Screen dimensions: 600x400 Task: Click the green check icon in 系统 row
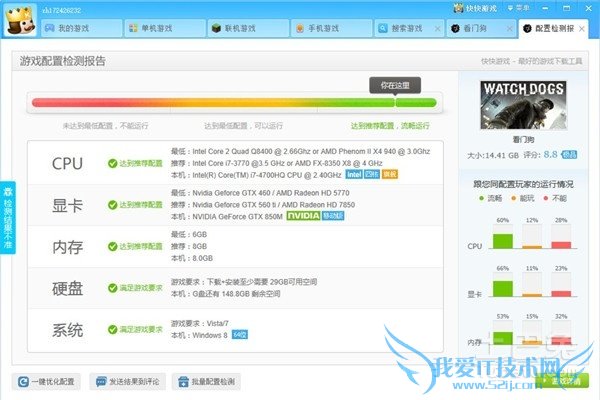click(112, 329)
